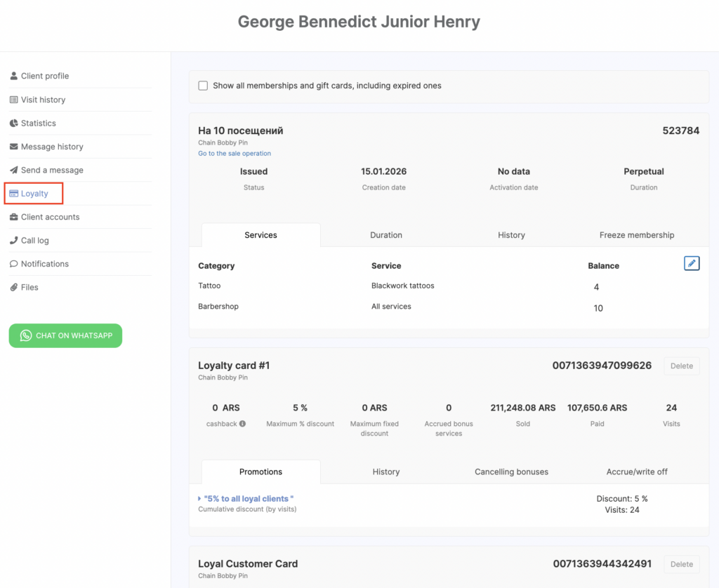Screen dimensions: 719x588
Task: Click the Send a message paper plane icon
Action: (14, 170)
